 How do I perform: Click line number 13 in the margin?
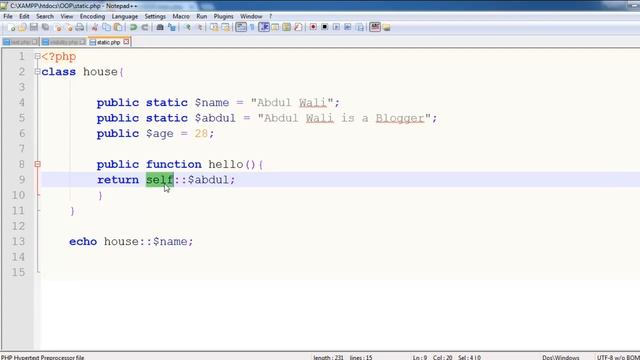(x=18, y=241)
